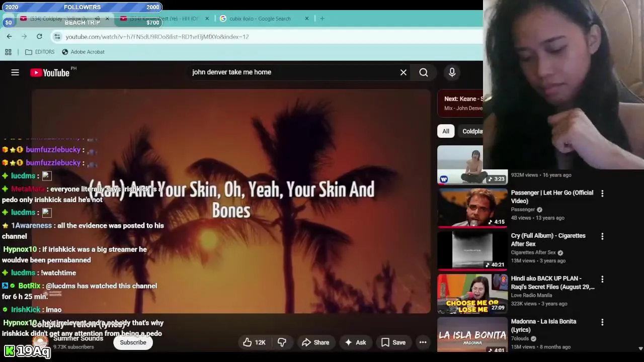
Task: Click the Passenger channel name
Action: click(523, 209)
